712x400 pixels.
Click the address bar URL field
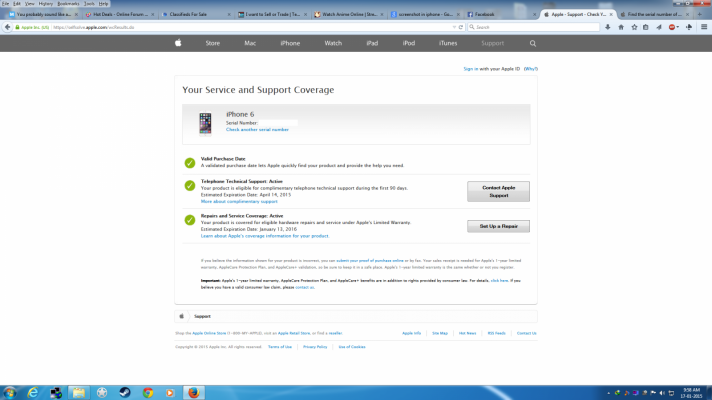(x=250, y=27)
